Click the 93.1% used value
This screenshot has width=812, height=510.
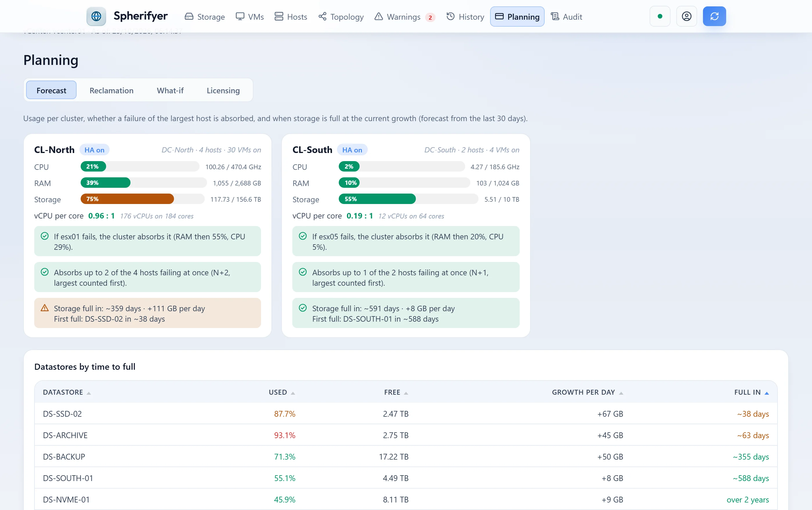pos(284,435)
